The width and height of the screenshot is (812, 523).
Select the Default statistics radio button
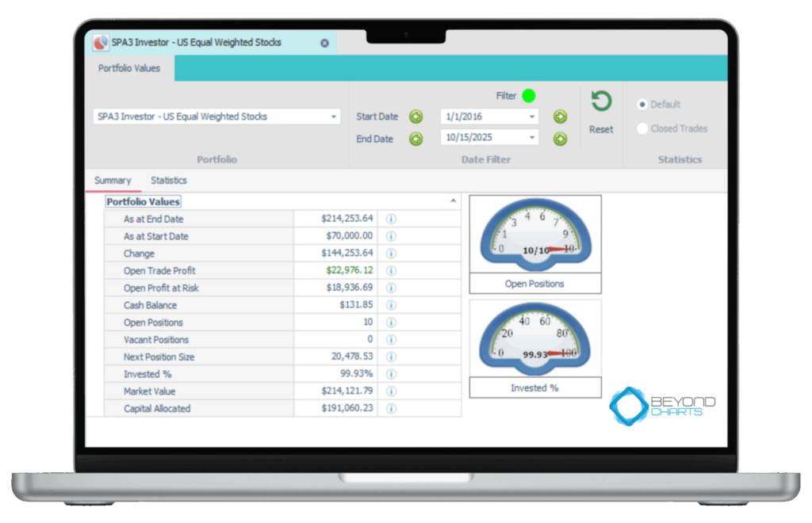(642, 105)
